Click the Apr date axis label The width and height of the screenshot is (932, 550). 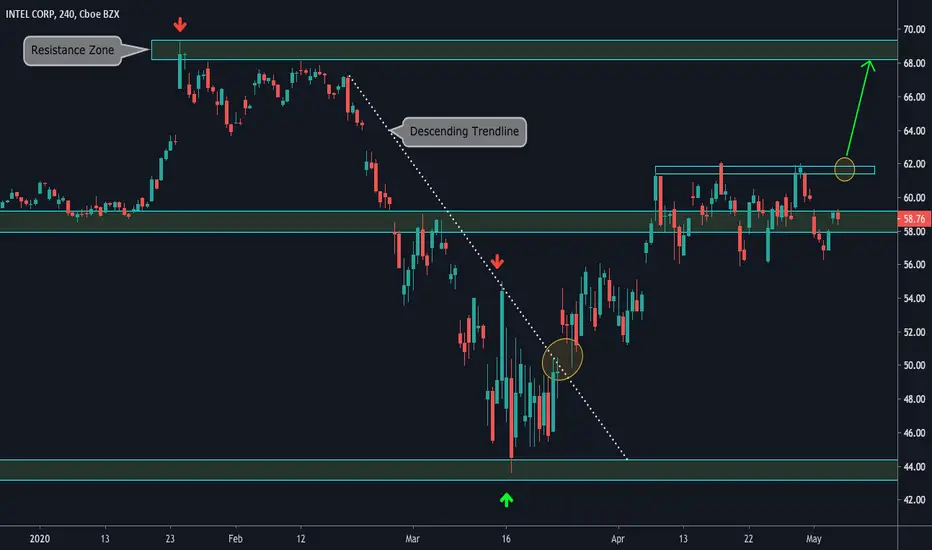pos(618,539)
